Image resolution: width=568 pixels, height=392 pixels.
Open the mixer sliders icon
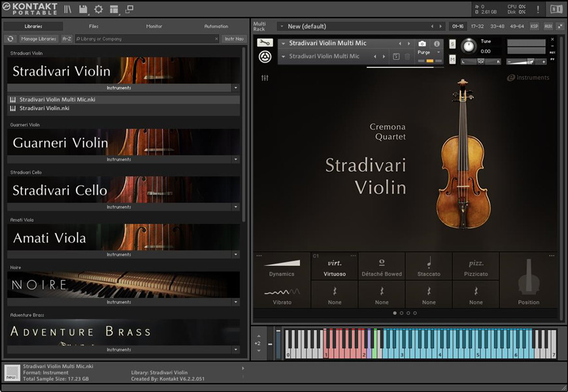pos(265,78)
